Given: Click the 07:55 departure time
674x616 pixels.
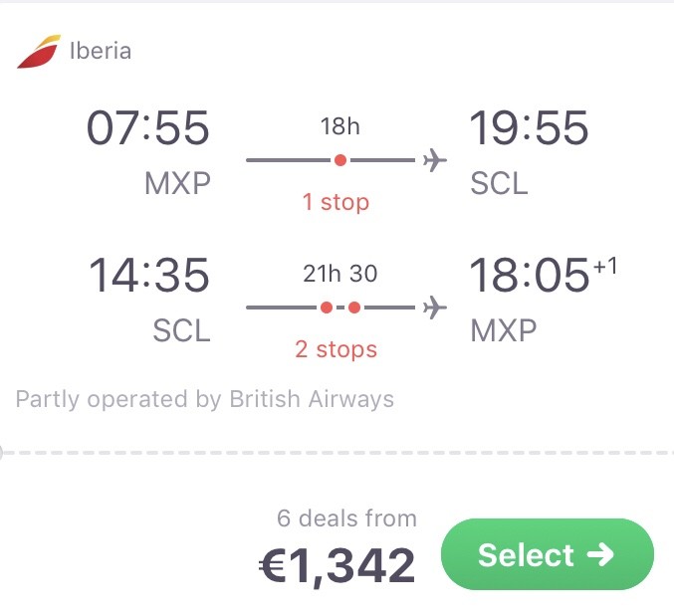Looking at the screenshot, I should point(148,127).
